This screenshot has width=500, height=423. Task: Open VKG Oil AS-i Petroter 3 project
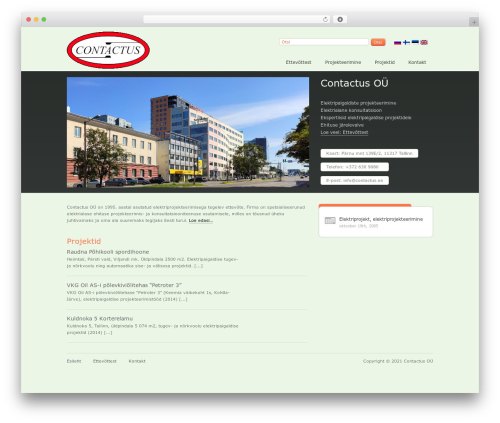[124, 285]
